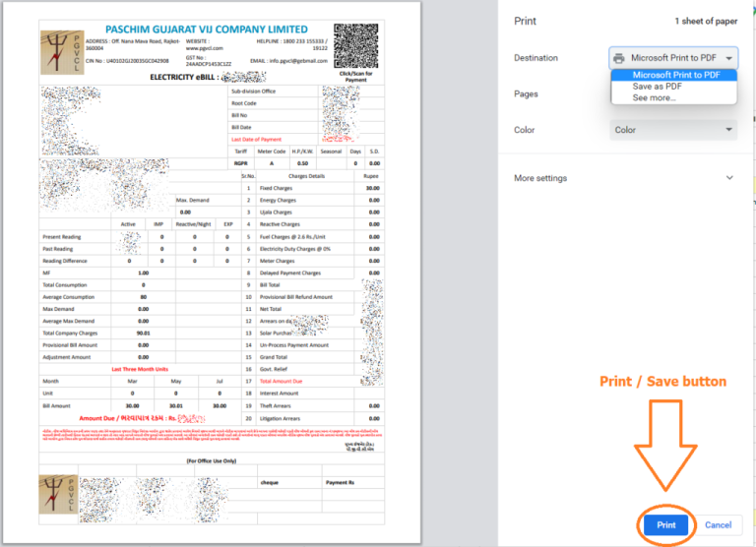Click the 'Delayed Payment Charges' row label
Image resolution: width=756 pixels, height=547 pixels.
(289, 273)
